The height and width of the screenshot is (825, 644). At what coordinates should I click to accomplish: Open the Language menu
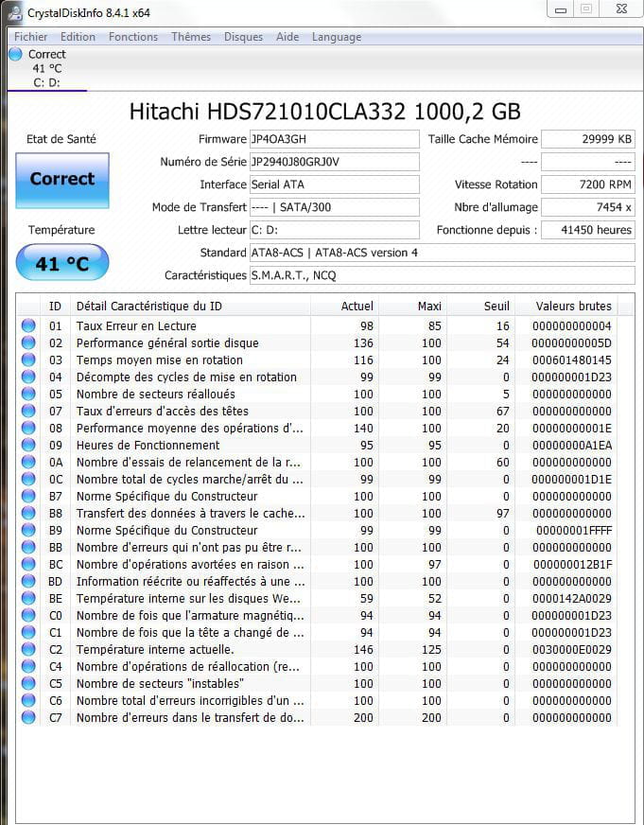click(337, 37)
